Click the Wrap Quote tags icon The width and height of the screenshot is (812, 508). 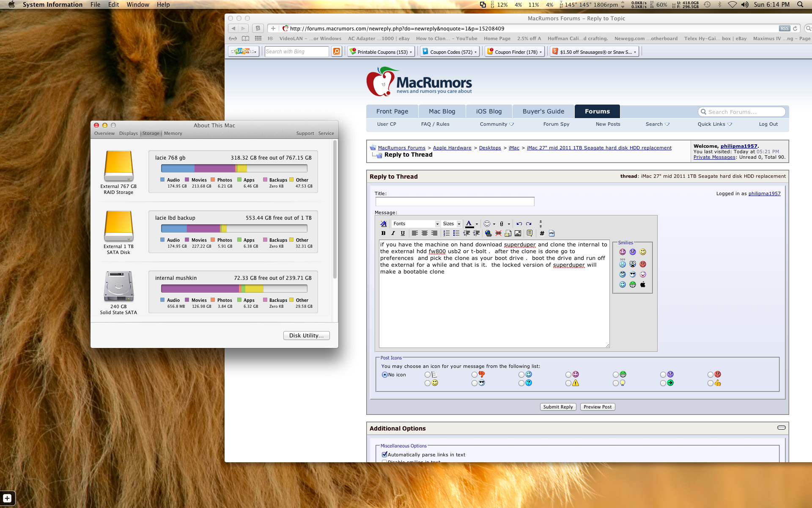click(529, 233)
